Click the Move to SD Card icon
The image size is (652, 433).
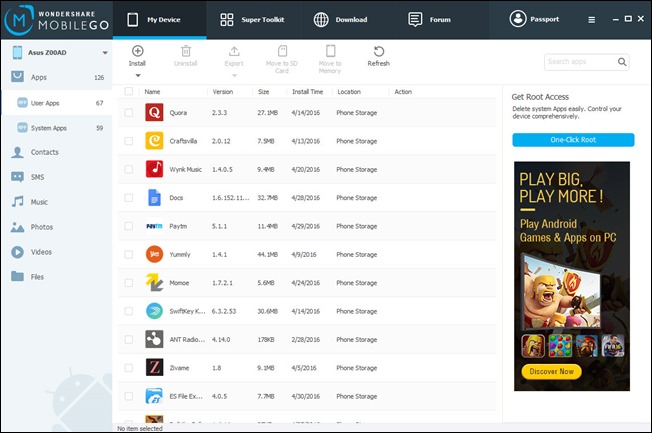coord(282,51)
